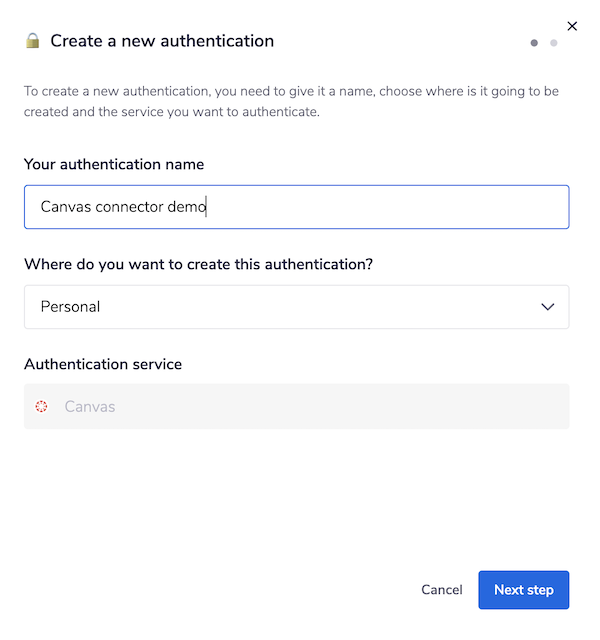Close the Create a new authentication dialog
The height and width of the screenshot is (640, 600).
tap(572, 26)
